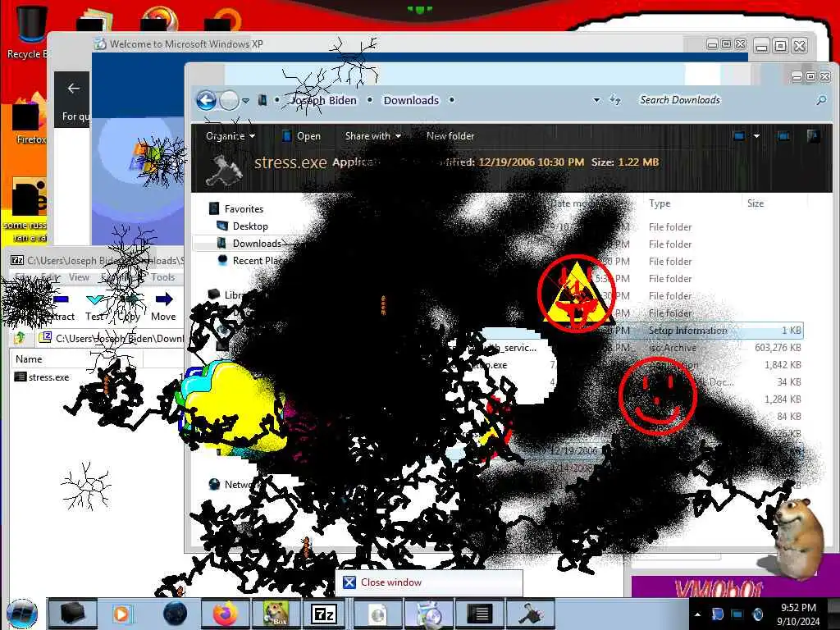Open Explorer help icon
Screen dimensions: 840x630
point(813,136)
